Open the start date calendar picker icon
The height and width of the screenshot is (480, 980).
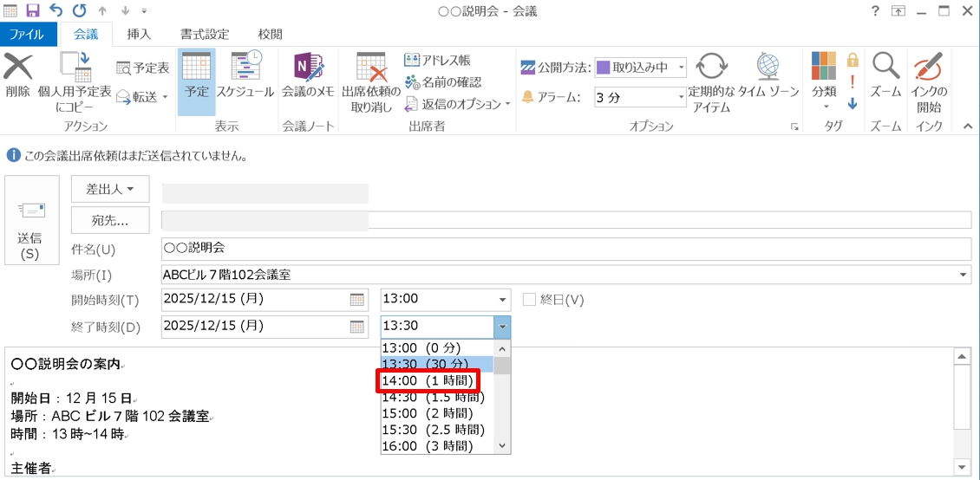coord(357,300)
